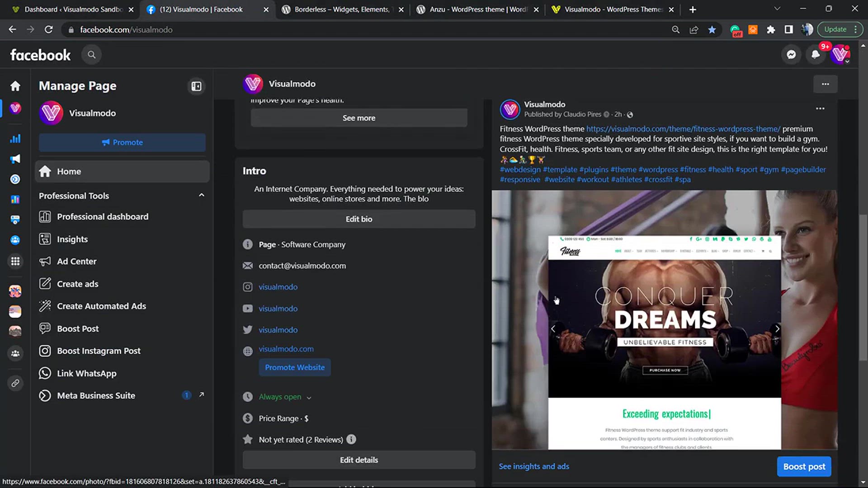Open post options three-dots menu
This screenshot has width=868, height=488.
pyautogui.click(x=820, y=108)
